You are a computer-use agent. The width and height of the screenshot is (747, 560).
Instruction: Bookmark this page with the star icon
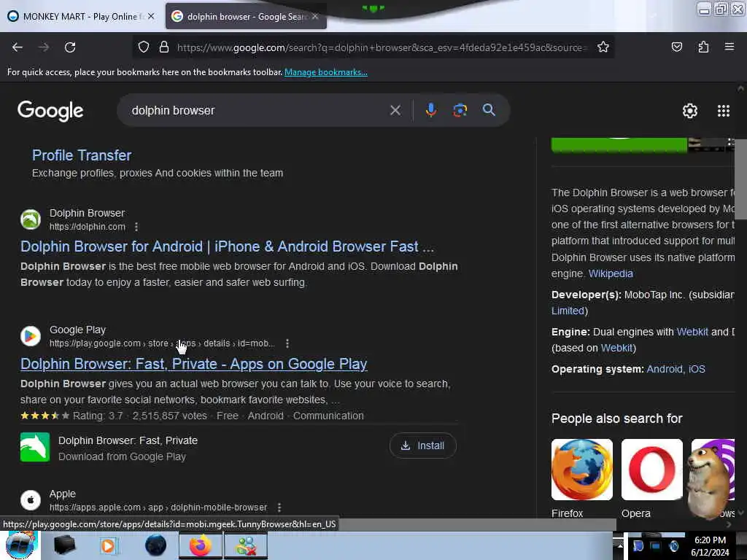tap(603, 47)
